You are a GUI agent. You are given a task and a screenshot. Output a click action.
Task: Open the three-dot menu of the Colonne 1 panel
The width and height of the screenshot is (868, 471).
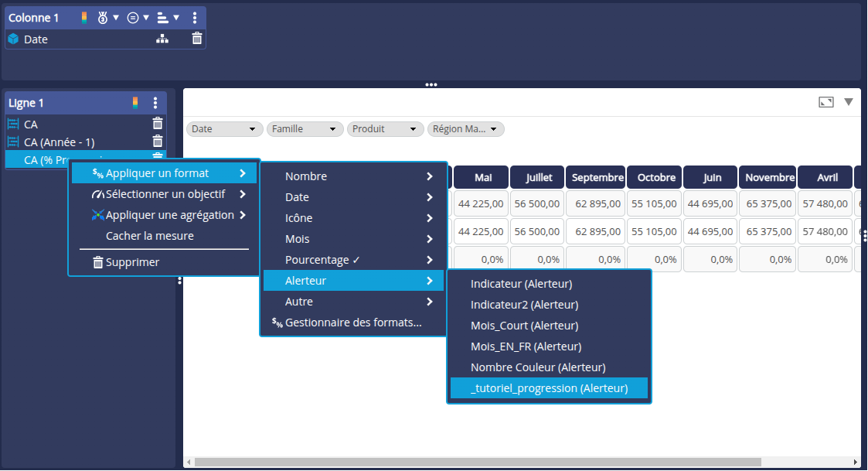(x=195, y=17)
